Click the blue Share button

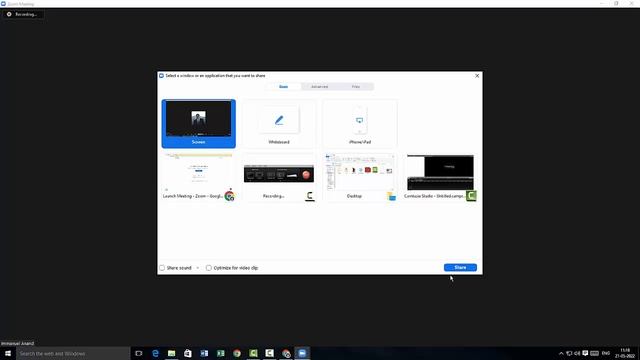(460, 267)
